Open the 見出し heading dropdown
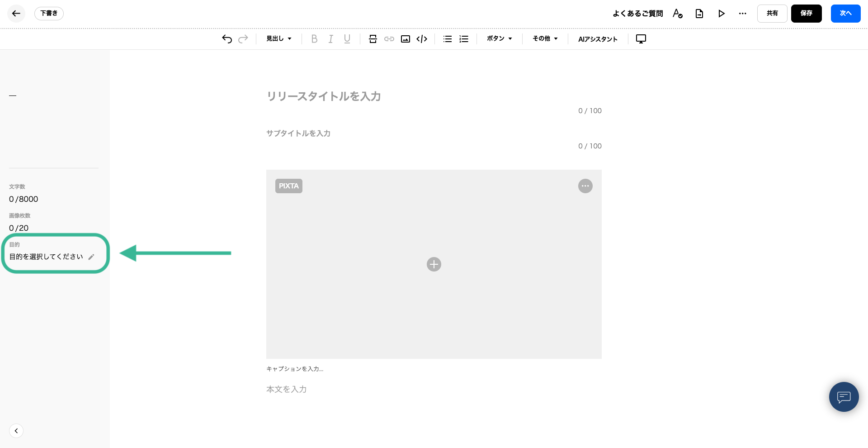Image resolution: width=868 pixels, height=448 pixels. click(279, 39)
